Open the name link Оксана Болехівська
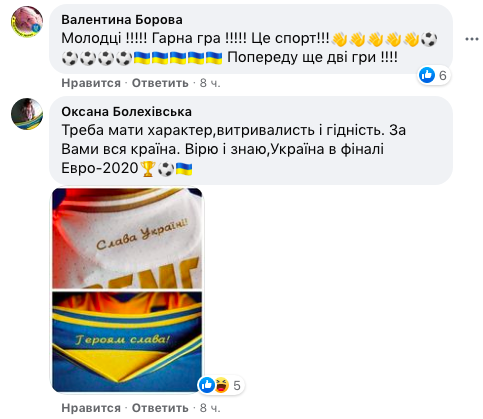483x419 pixels. pos(127,112)
